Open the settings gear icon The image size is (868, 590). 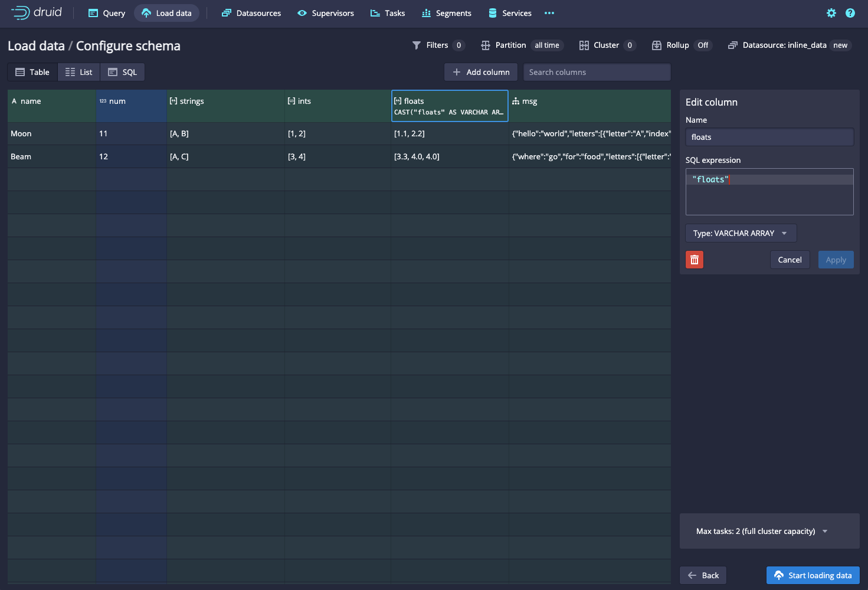[x=831, y=13]
